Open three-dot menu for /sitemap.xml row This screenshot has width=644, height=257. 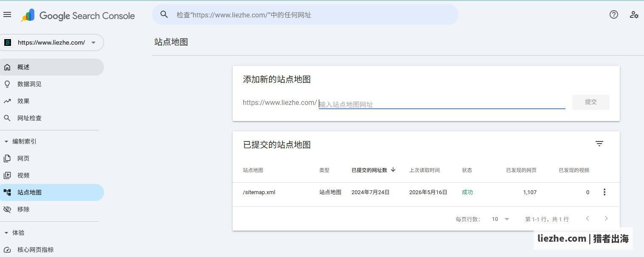point(605,192)
